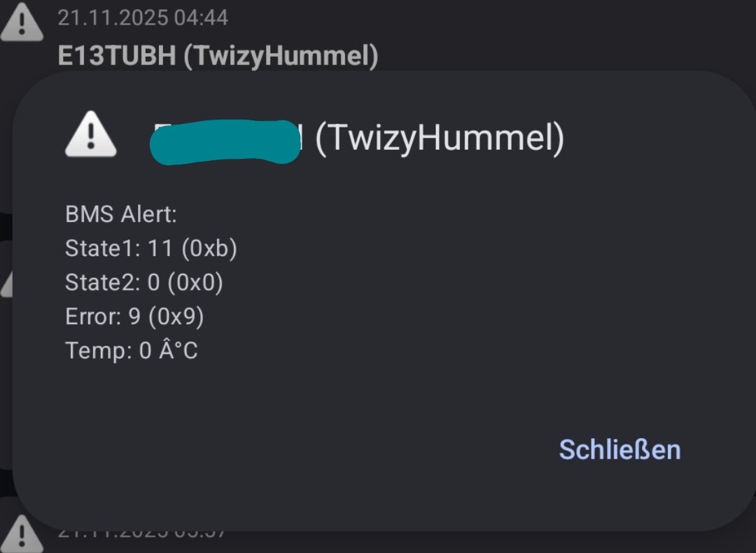The height and width of the screenshot is (553, 756).
Task: Tap the State1 label text
Action: pyautogui.click(x=103, y=248)
